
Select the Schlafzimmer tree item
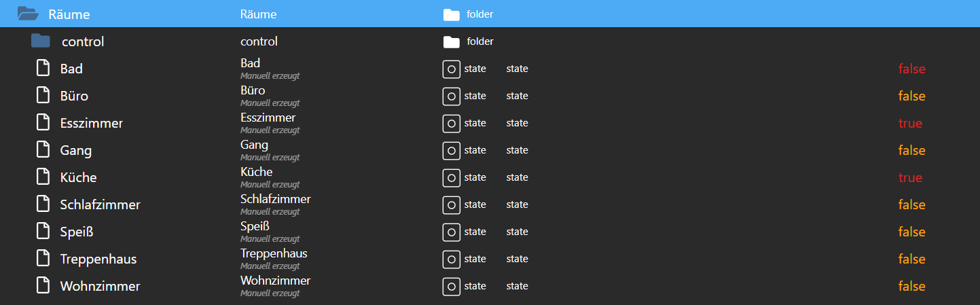click(100, 204)
